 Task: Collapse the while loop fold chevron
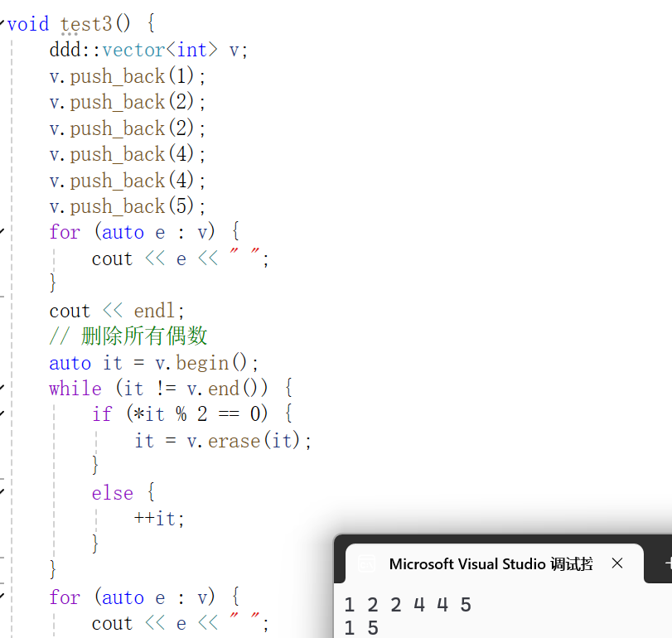point(2,388)
